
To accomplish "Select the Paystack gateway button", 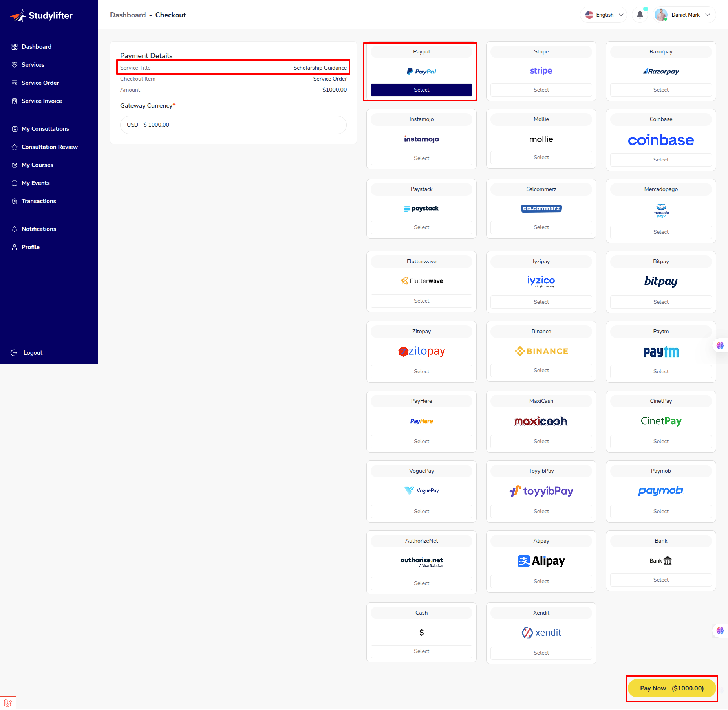I will 421,227.
